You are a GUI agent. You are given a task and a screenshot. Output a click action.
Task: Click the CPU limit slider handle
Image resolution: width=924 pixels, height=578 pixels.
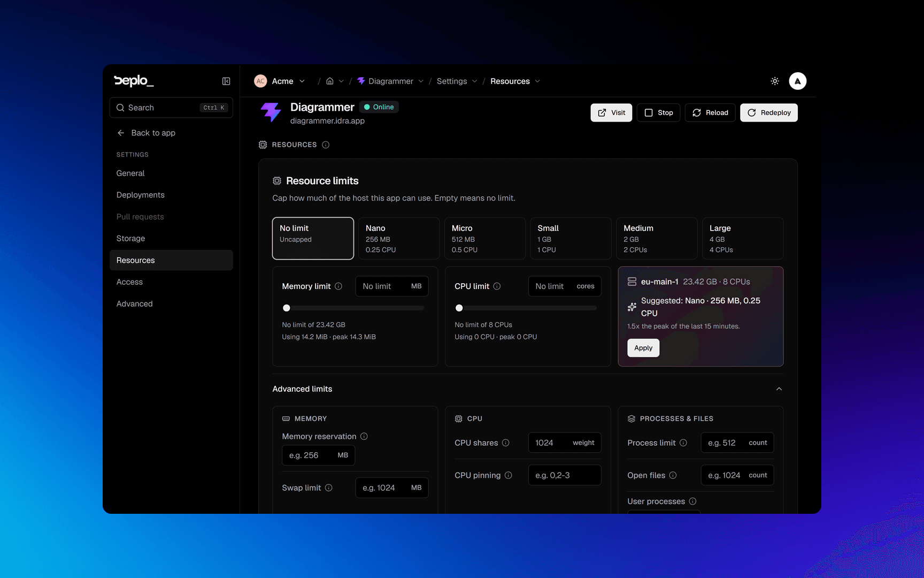459,308
